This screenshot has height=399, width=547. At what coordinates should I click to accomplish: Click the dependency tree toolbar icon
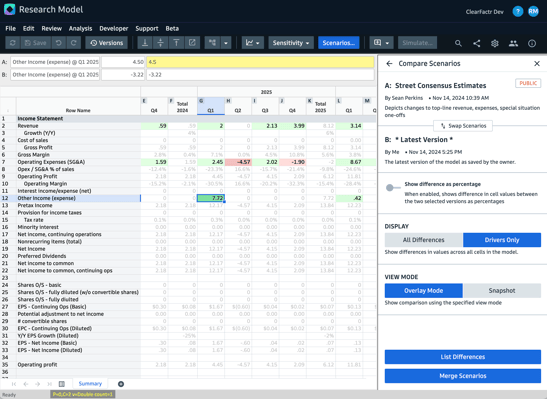point(212,43)
